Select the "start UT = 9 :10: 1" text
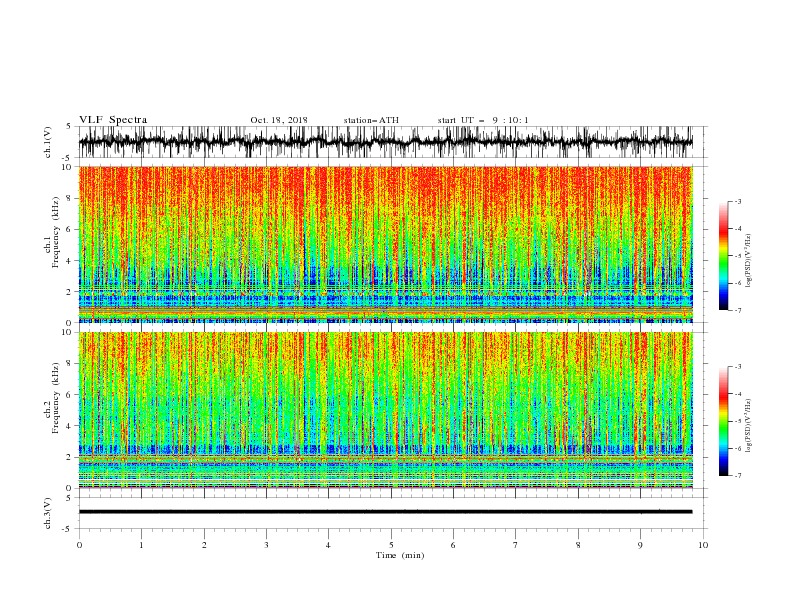Image resolution: width=792 pixels, height=612 pixels. click(x=483, y=120)
